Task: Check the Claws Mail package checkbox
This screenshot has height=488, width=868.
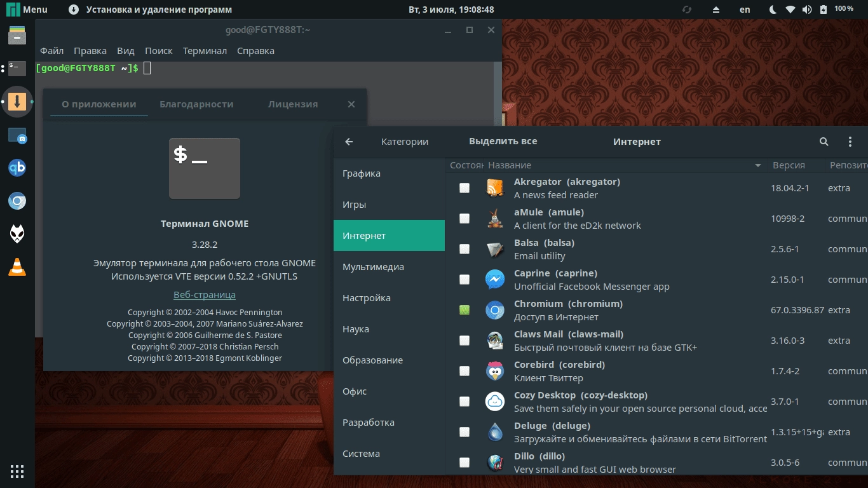Action: (465, 341)
